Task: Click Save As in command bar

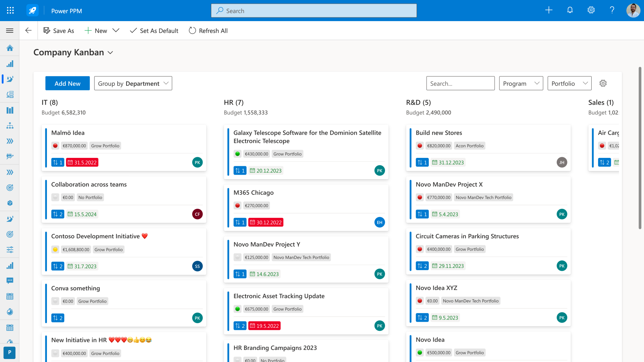Action: [x=59, y=31]
